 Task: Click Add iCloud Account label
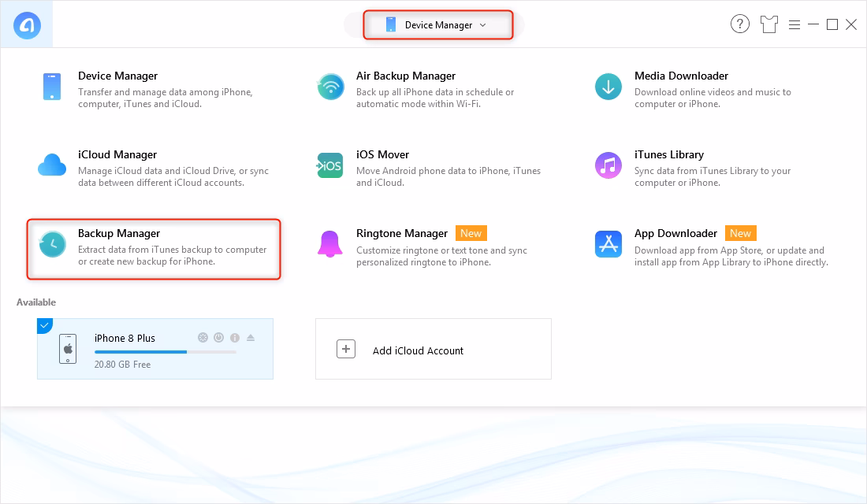pyautogui.click(x=418, y=351)
